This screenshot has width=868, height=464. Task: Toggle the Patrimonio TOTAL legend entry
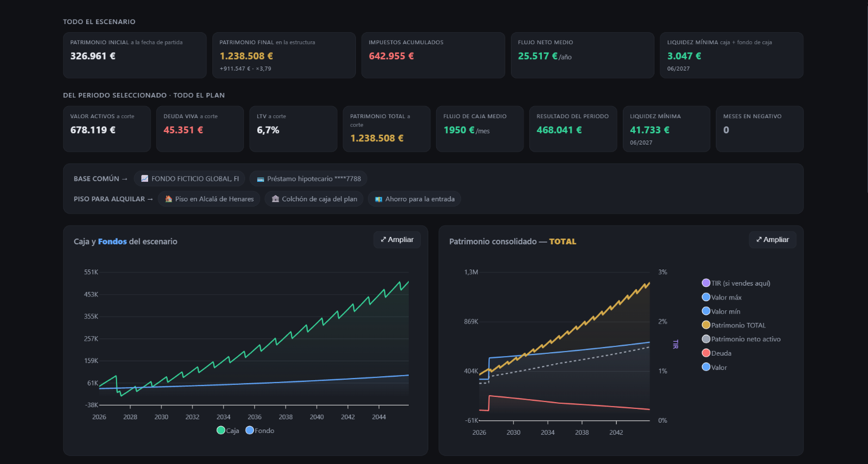pos(734,325)
